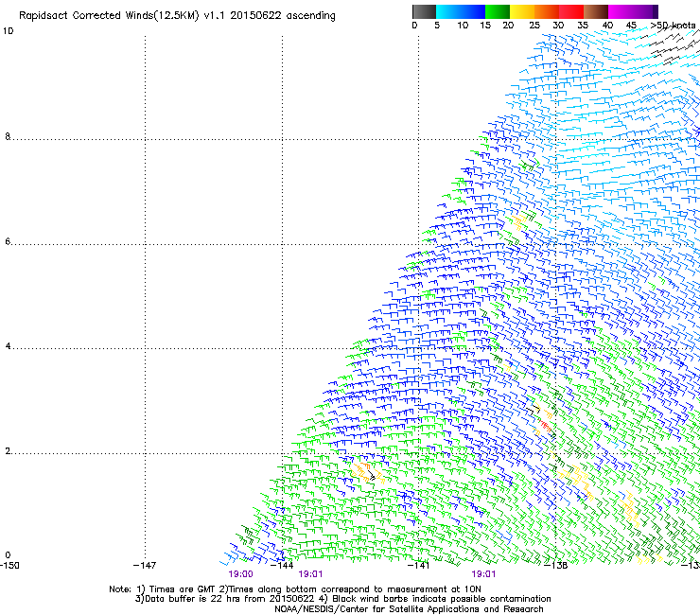The width and height of the screenshot is (700, 615).
Task: Select the "Times along bottom correspond to measurement" note
Action: (x=340, y=589)
